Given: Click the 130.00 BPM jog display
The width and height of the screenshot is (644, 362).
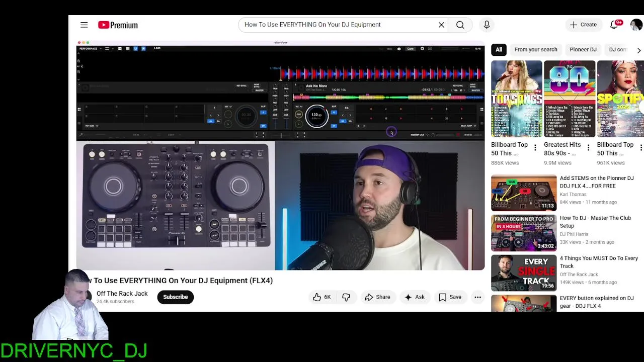Looking at the screenshot, I should coord(316,116).
